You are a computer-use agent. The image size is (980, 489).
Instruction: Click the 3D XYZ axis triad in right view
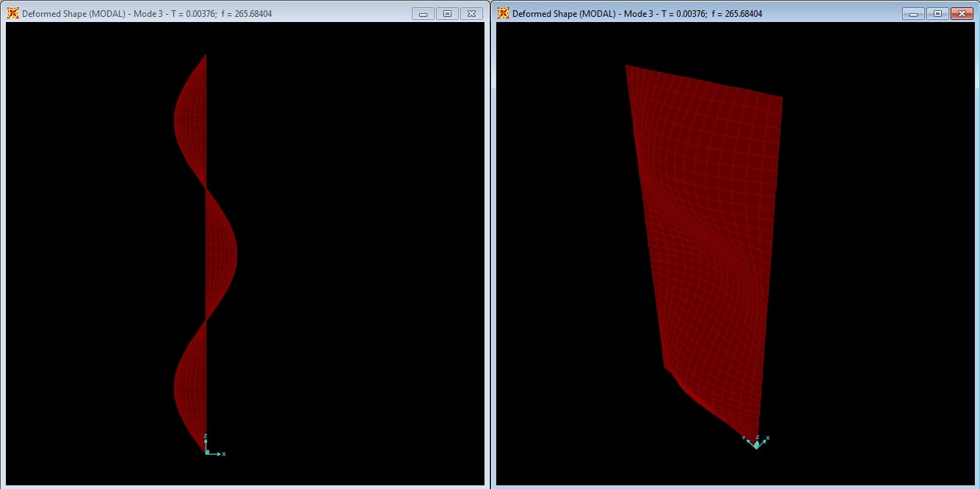(756, 441)
